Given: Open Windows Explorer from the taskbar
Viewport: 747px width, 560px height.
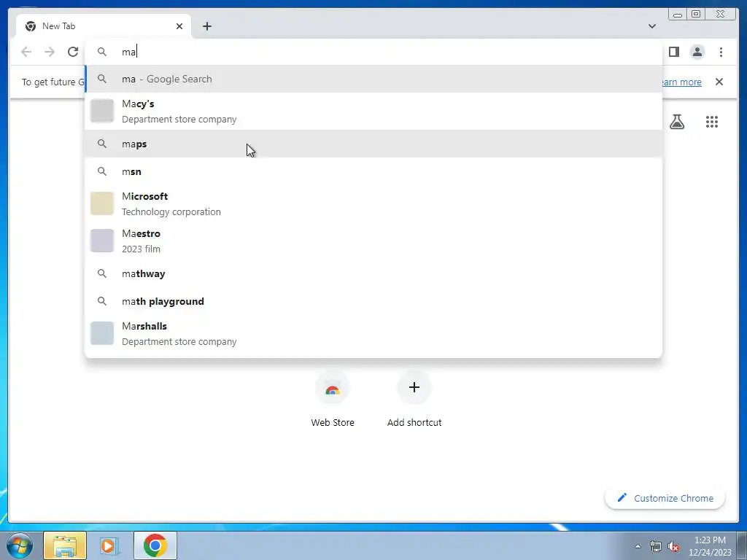Looking at the screenshot, I should (65, 545).
